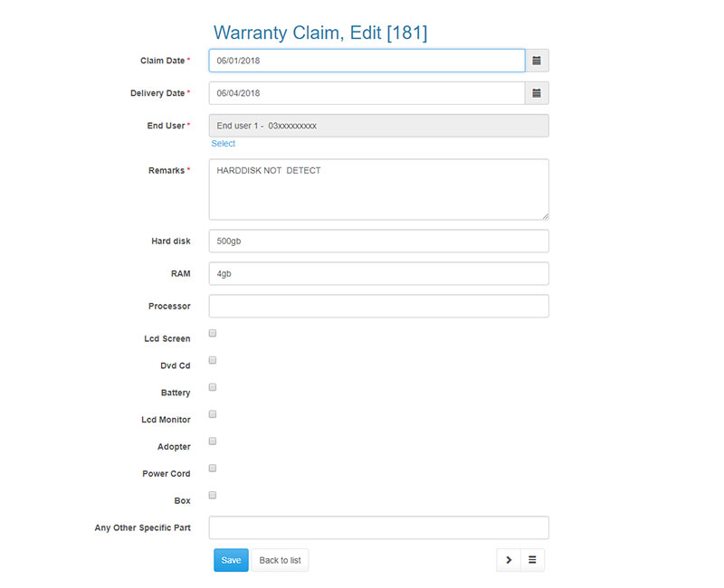Click Select link under End User
This screenshot has width=724, height=588.
point(223,144)
